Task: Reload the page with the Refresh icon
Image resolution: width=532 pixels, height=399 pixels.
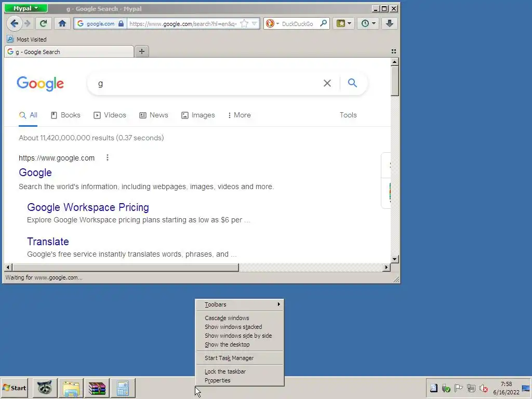Action: click(x=43, y=23)
